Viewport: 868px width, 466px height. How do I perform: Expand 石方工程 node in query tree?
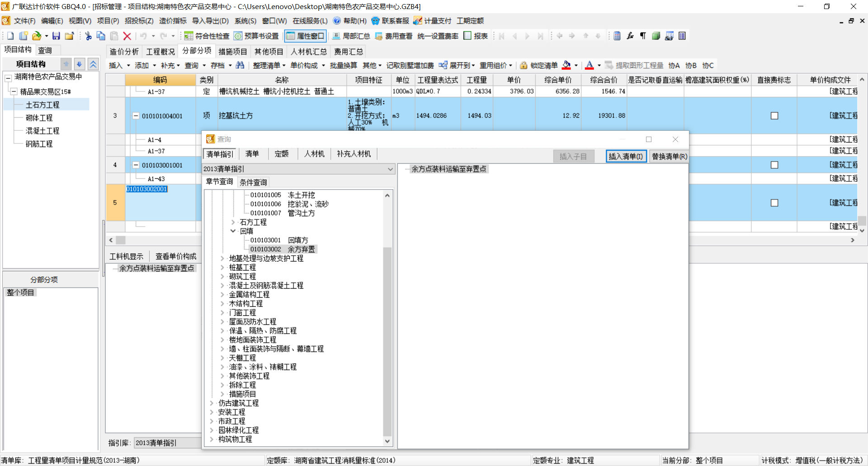coord(233,222)
